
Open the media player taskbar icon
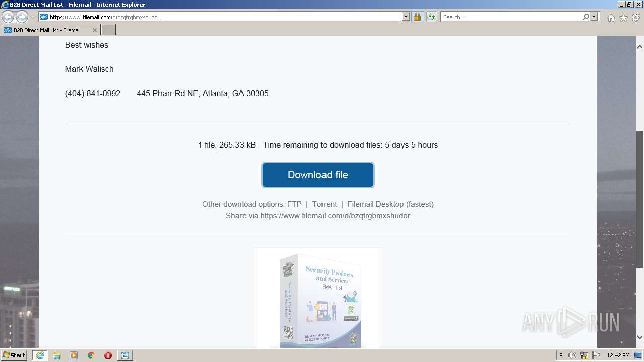point(74,355)
